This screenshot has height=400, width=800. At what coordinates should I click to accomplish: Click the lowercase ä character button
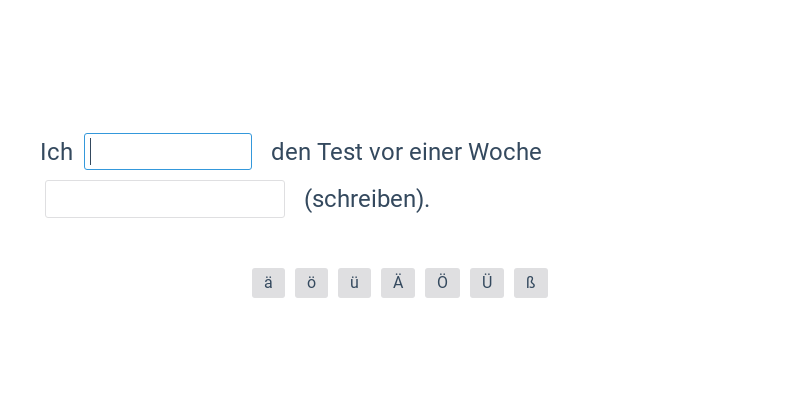pos(268,283)
